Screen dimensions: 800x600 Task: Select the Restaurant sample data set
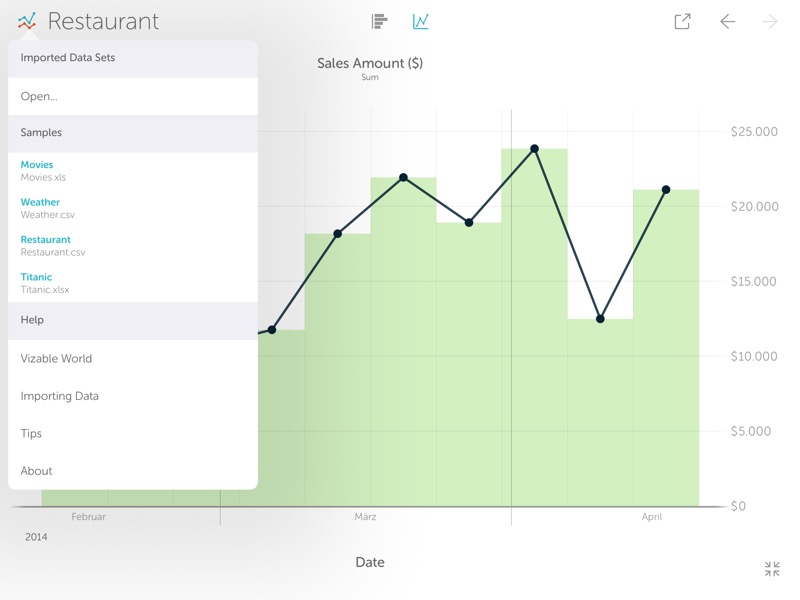click(133, 245)
